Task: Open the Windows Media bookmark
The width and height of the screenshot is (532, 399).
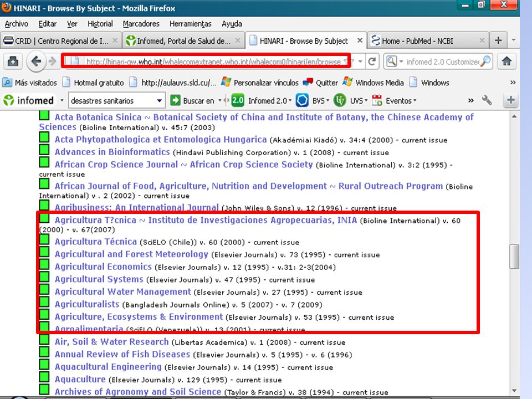Action: (373, 83)
